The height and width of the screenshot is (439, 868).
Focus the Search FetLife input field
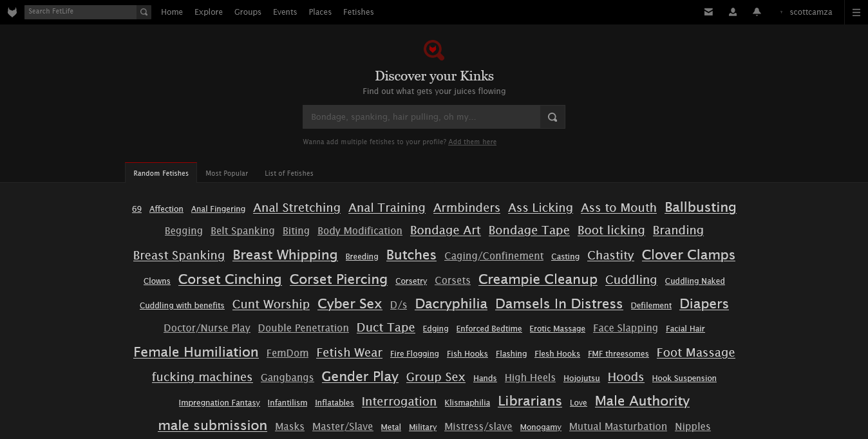click(80, 12)
